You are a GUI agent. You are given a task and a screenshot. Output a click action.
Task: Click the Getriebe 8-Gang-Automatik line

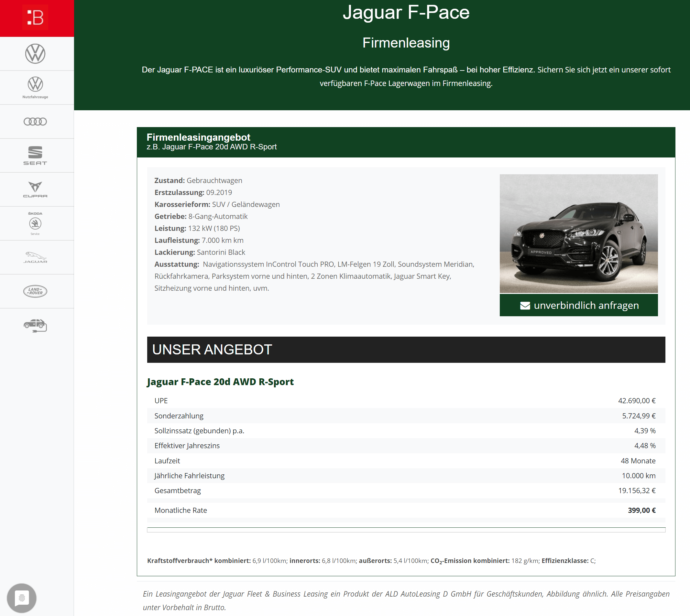click(x=201, y=217)
